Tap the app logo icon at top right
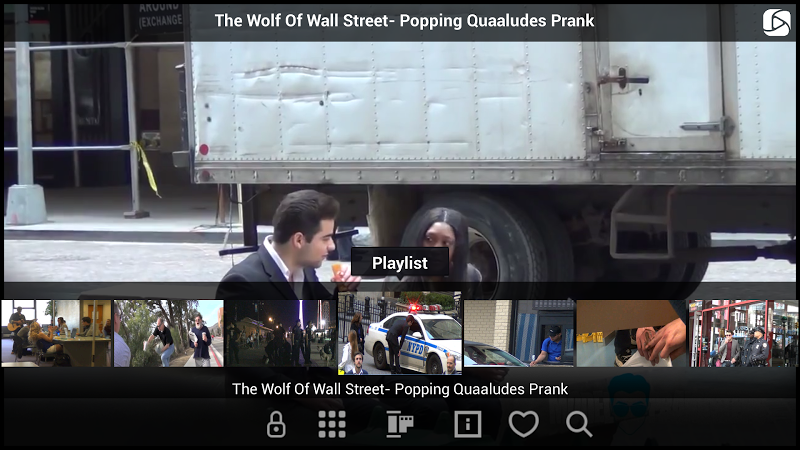Viewport: 800px width, 450px height. point(776,22)
